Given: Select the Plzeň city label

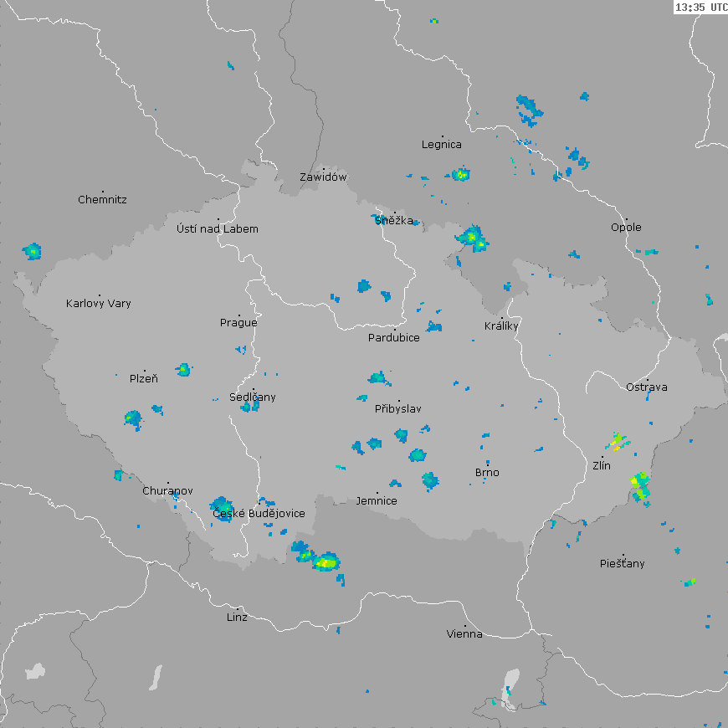Looking at the screenshot, I should coord(143,379).
